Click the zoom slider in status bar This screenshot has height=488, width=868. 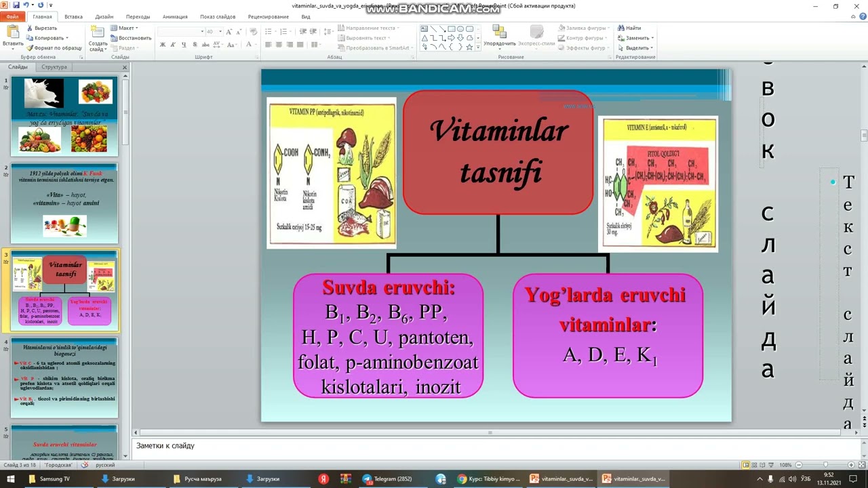coord(824,465)
